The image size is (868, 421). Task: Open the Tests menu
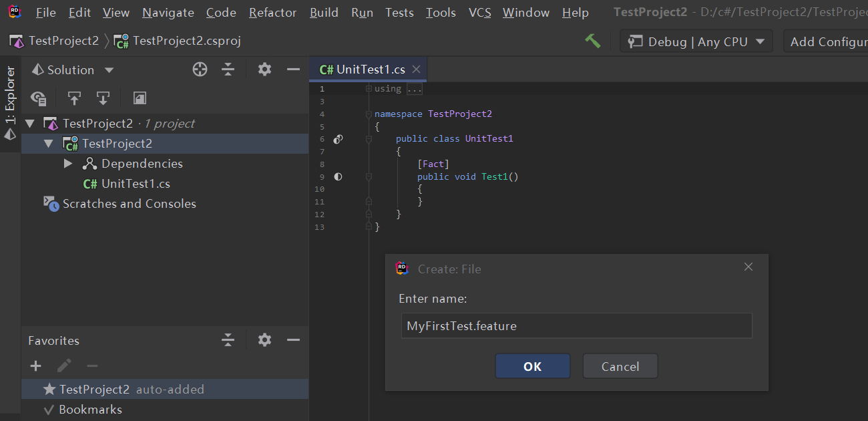(x=399, y=13)
